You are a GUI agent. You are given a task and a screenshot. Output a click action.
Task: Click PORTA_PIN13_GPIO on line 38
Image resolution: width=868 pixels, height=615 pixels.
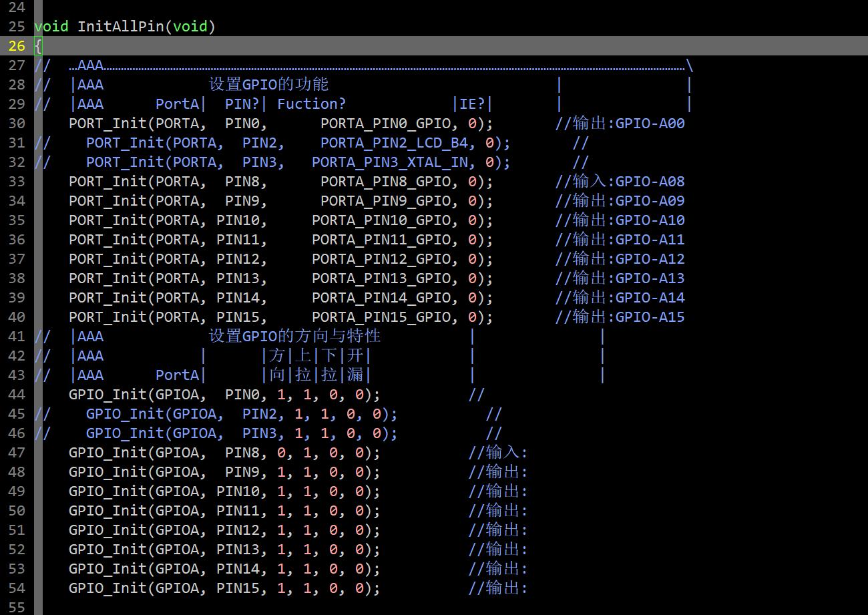coord(381,278)
